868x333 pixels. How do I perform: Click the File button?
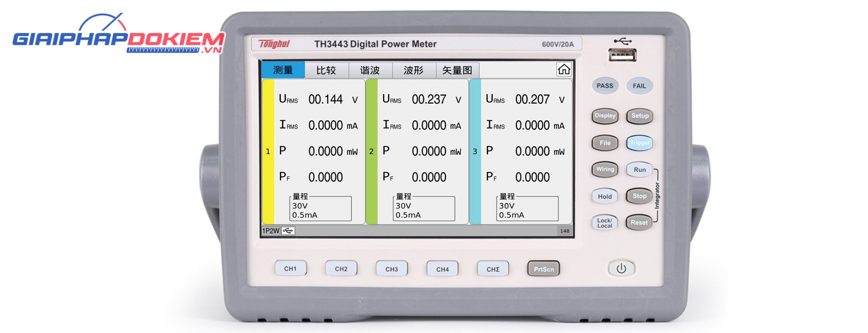point(605,143)
